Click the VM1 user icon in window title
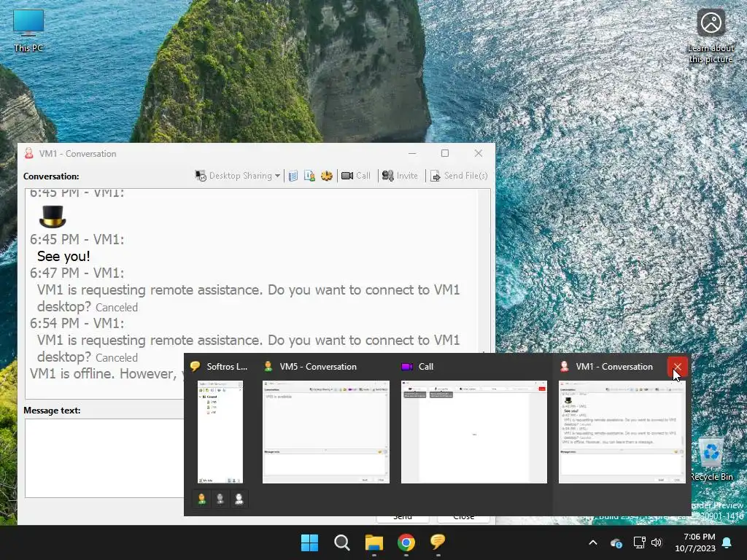Image resolution: width=747 pixels, height=560 pixels. click(x=29, y=153)
